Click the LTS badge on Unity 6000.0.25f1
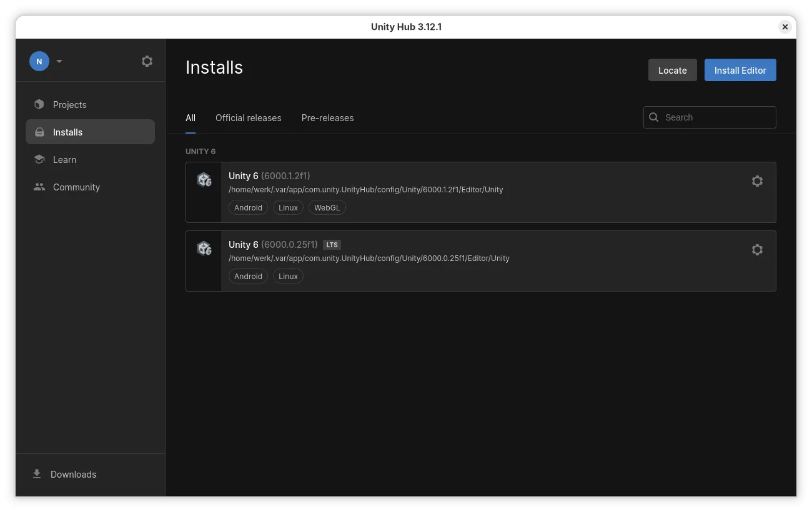 [332, 245]
